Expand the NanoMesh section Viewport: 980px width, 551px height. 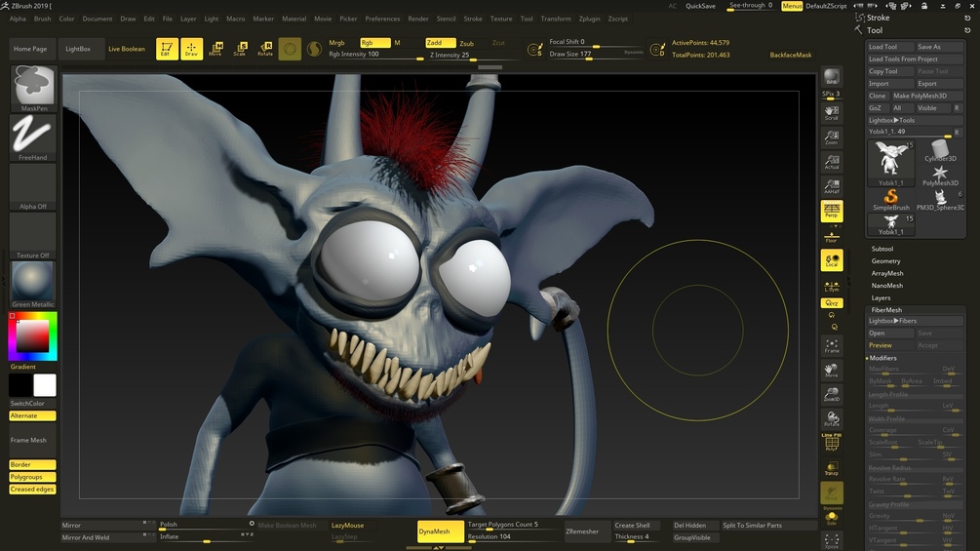[x=887, y=286]
